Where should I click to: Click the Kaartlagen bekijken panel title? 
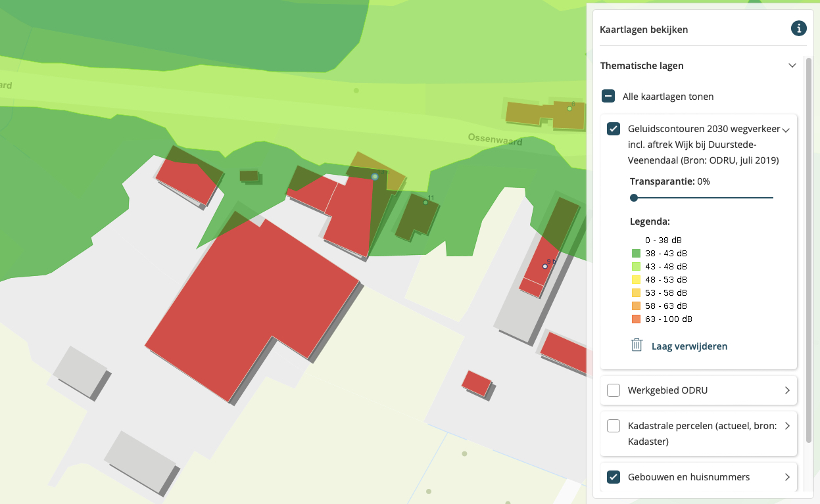click(644, 30)
